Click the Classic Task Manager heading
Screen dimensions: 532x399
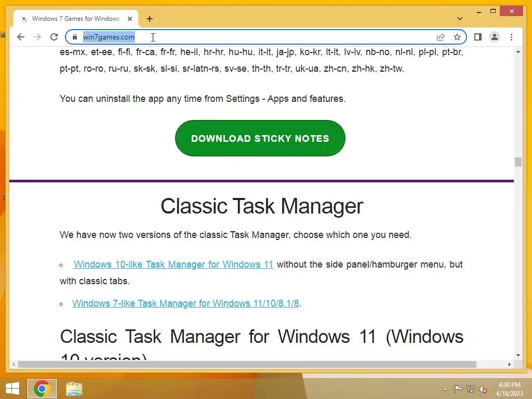[262, 206]
